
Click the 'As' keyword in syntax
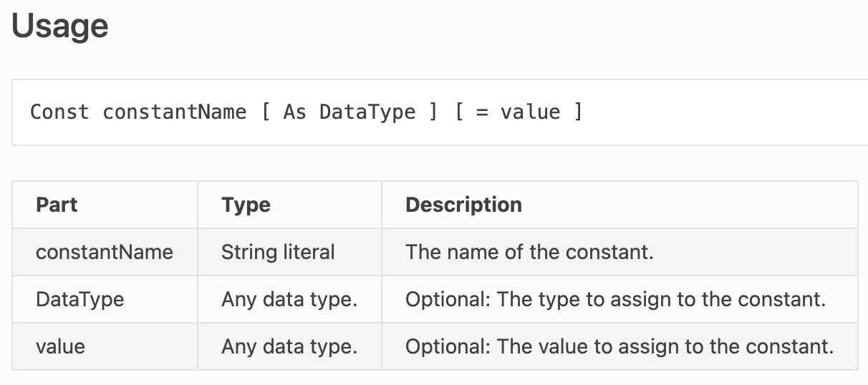[294, 112]
